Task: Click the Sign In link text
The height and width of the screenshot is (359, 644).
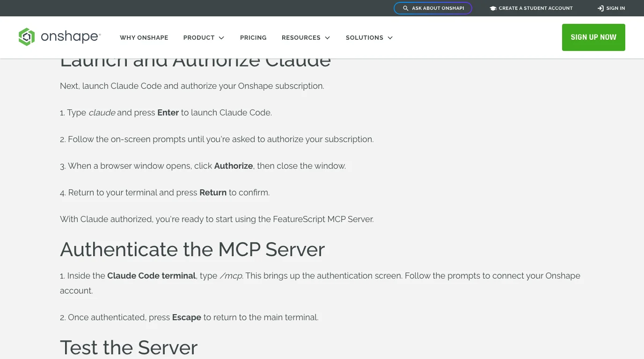Action: 615,8
